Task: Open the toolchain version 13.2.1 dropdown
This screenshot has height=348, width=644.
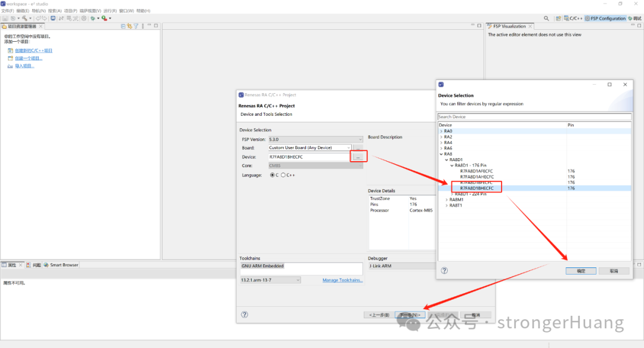Action: [x=297, y=280]
